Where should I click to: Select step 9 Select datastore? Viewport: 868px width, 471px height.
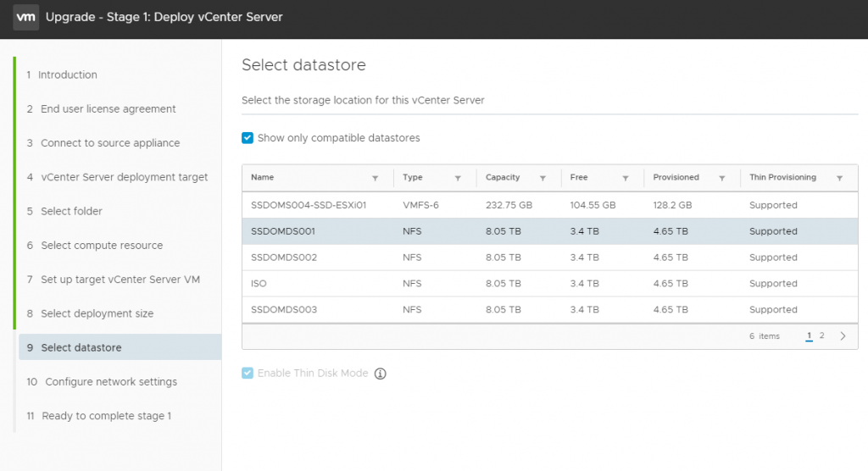coord(120,347)
